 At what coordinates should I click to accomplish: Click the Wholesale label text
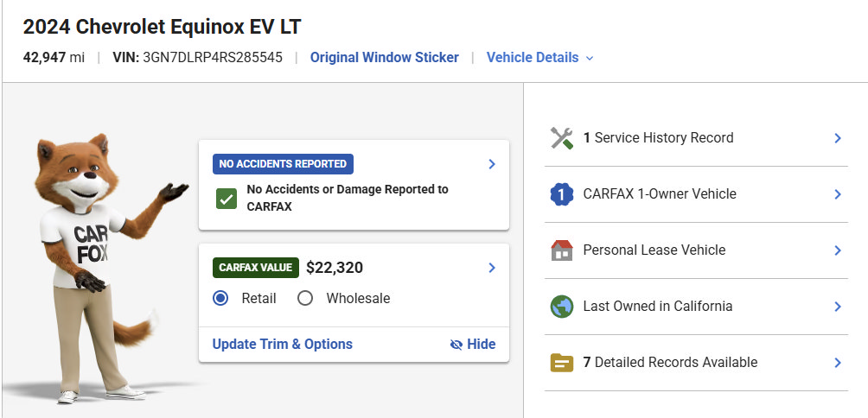358,299
